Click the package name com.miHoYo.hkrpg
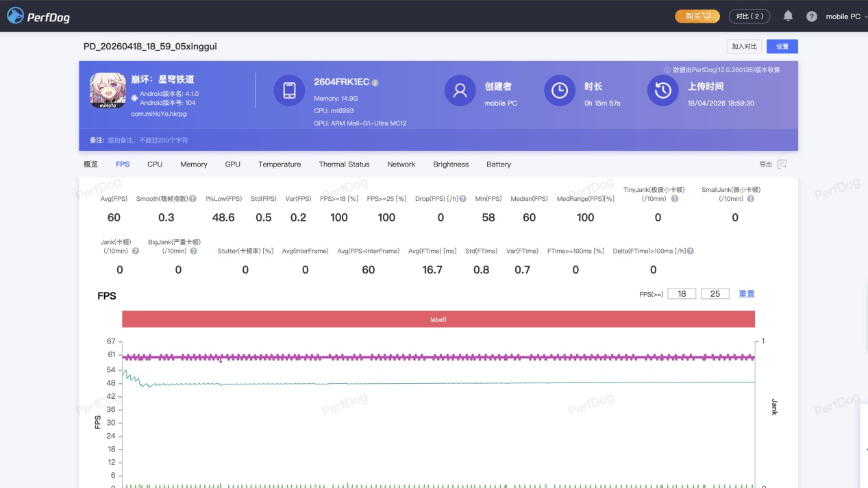This screenshot has width=868, height=488. 159,114
